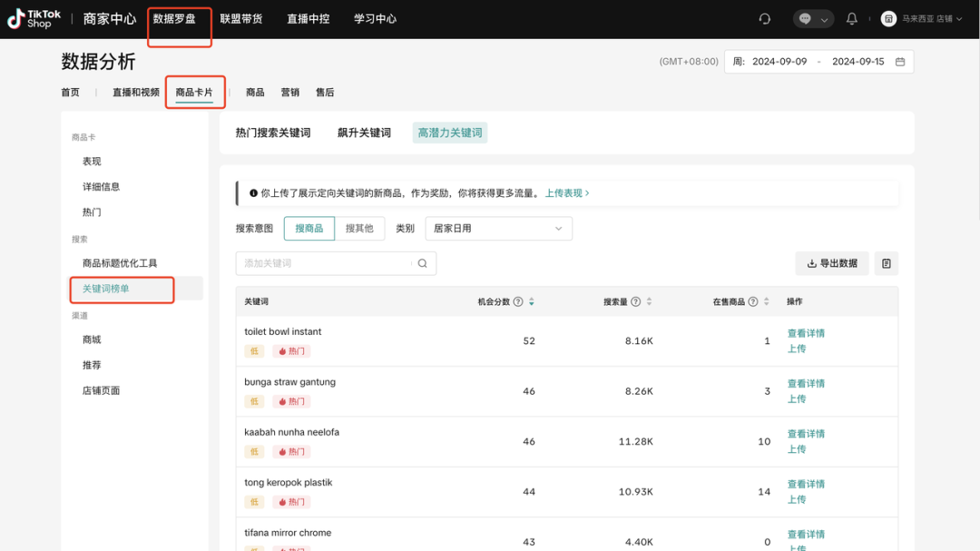Open the 数据罗盘 menu in top bar
The width and height of the screenshot is (980, 551).
[x=178, y=18]
